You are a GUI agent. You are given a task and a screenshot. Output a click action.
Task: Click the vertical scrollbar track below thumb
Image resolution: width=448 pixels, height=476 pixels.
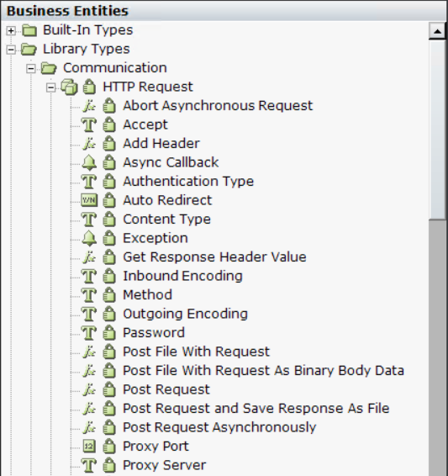pos(437,346)
